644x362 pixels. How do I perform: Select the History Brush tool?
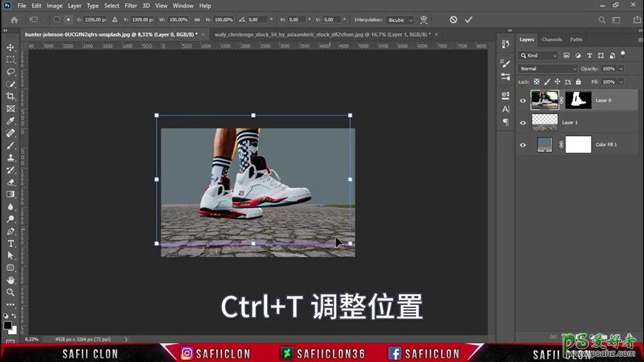point(10,170)
